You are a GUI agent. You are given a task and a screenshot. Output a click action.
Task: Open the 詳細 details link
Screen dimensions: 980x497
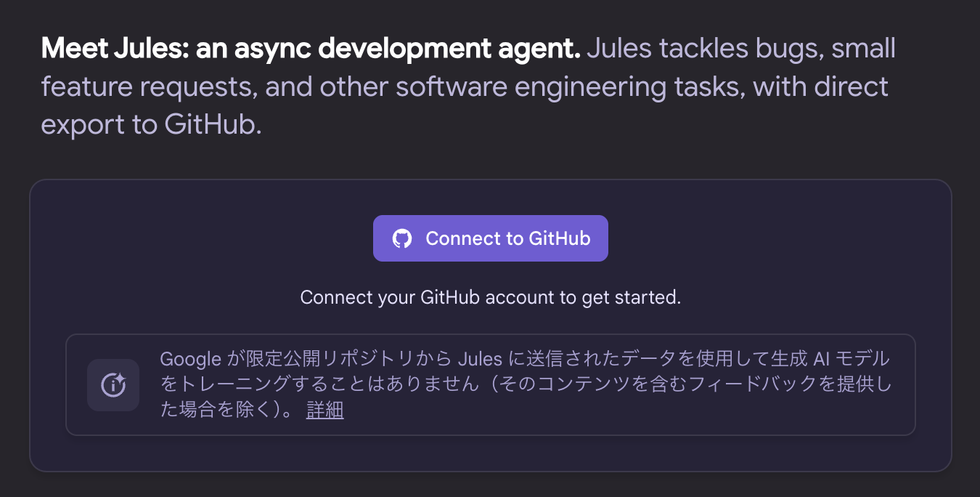324,411
